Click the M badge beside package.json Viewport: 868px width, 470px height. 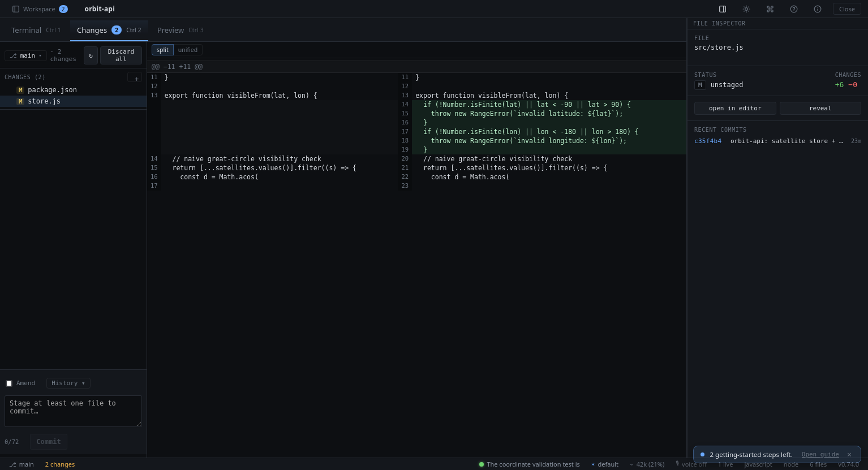[x=20, y=90]
